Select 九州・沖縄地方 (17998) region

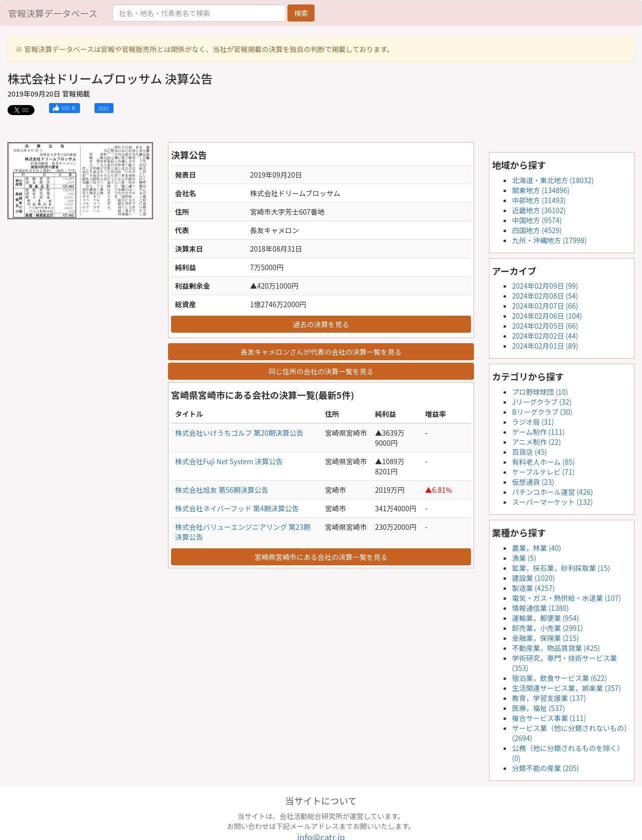pyautogui.click(x=549, y=241)
